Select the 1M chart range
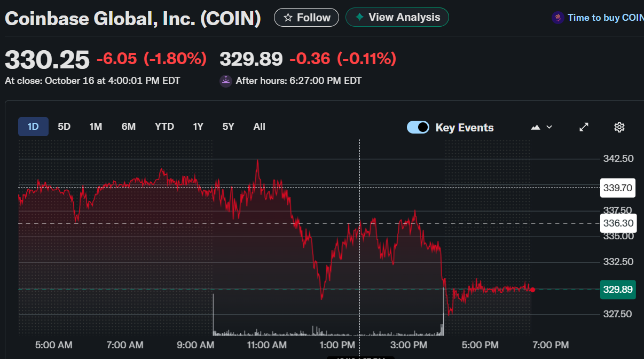Image resolution: width=644 pixels, height=359 pixels. coord(96,127)
